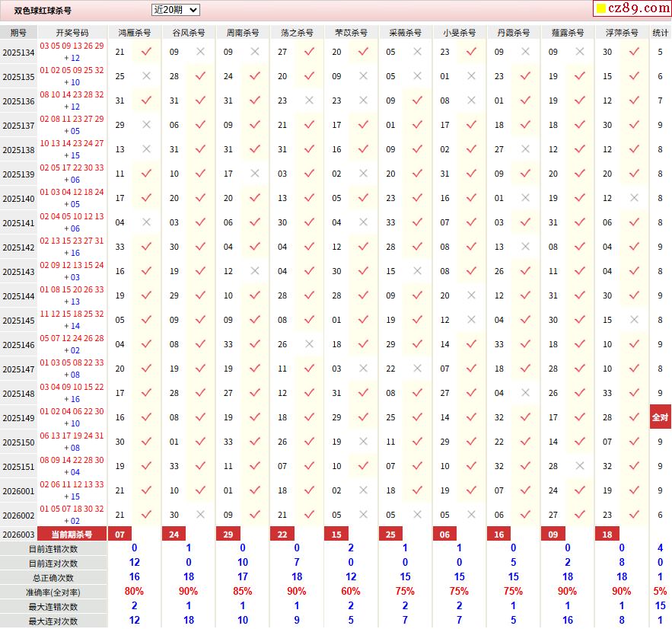The height and width of the screenshot is (629, 672).
Task: Click the red 当前期杀号 label
Action: pyautogui.click(x=72, y=535)
